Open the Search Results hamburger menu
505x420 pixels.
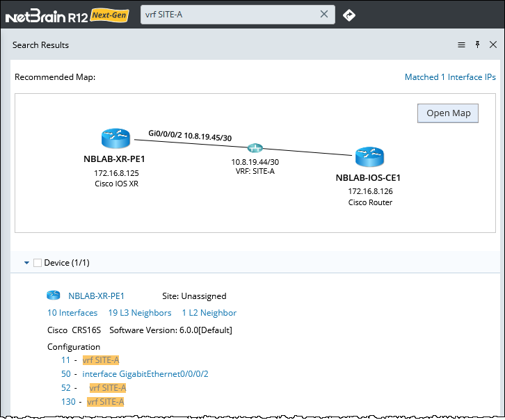click(x=461, y=45)
